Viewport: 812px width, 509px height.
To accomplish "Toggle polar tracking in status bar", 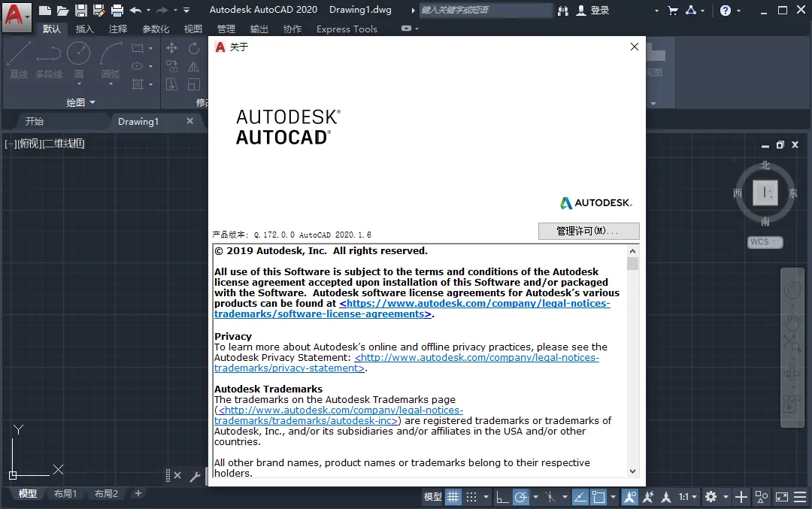I will (x=521, y=497).
